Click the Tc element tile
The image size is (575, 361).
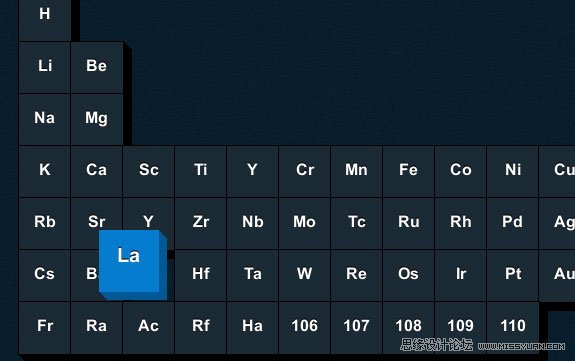357,223
